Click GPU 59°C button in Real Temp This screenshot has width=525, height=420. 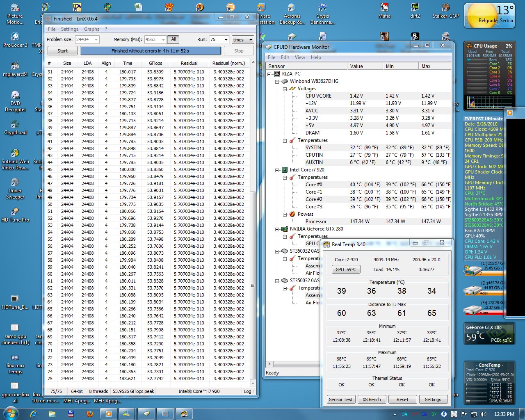[346, 269]
